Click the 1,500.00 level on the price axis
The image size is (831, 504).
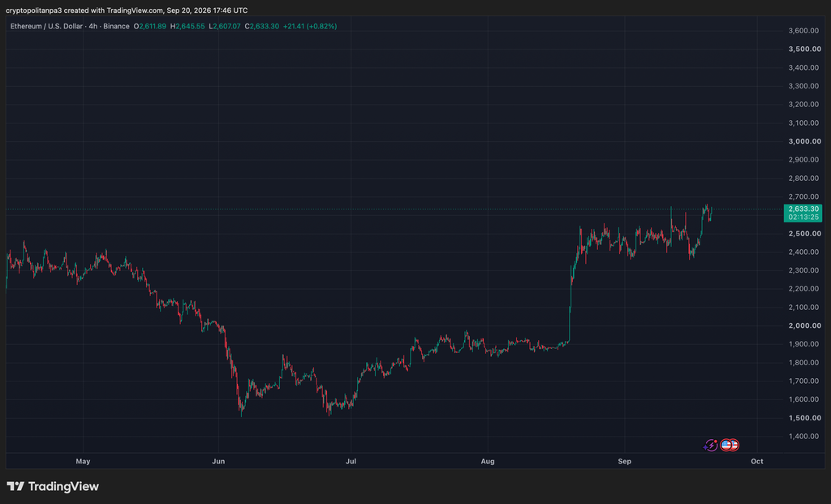tap(804, 418)
